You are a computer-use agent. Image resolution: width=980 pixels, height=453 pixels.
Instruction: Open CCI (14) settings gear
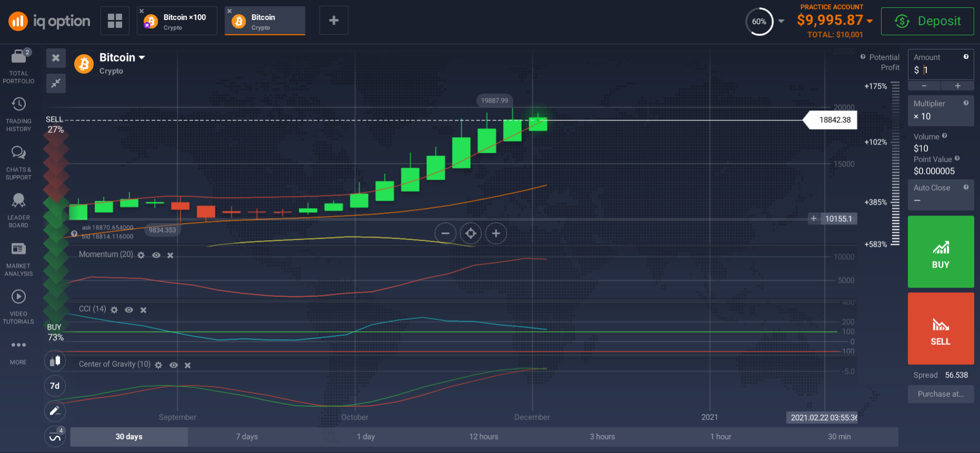click(114, 310)
